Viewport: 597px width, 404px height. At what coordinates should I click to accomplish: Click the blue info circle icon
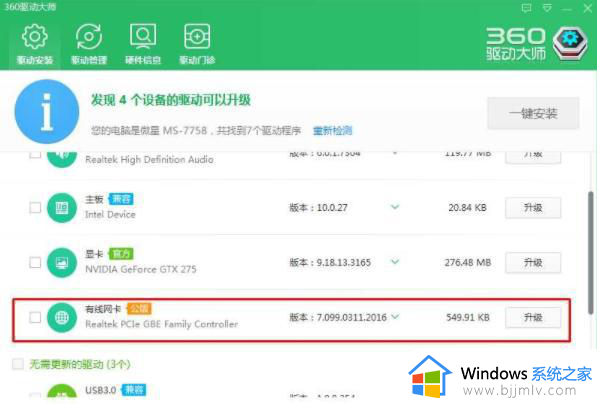point(47,112)
